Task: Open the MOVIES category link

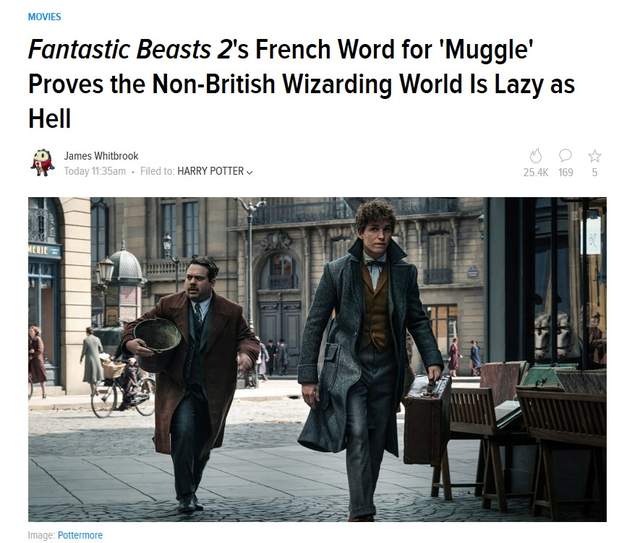Action: pos(44,17)
